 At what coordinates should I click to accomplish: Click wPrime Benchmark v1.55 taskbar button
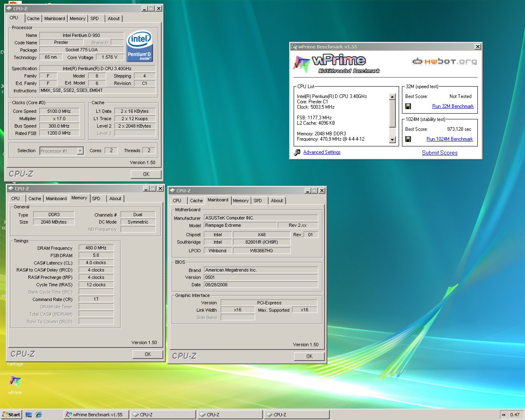[x=96, y=415]
